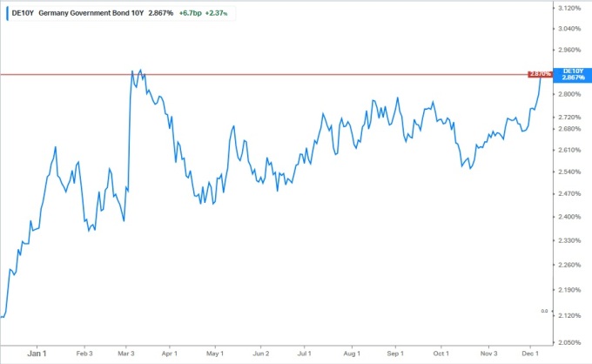Click the red horizontal level line

point(261,75)
